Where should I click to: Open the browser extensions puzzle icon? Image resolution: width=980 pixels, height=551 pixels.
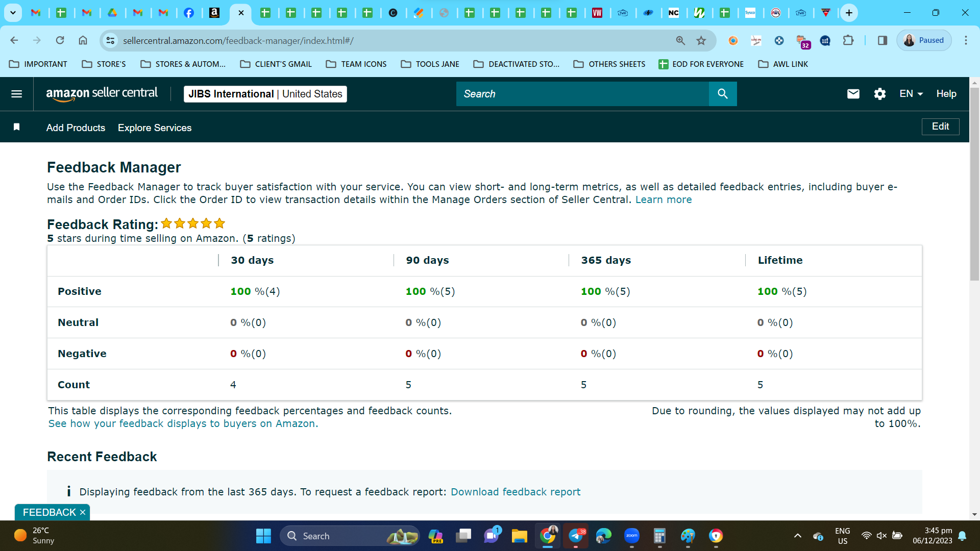(x=848, y=40)
